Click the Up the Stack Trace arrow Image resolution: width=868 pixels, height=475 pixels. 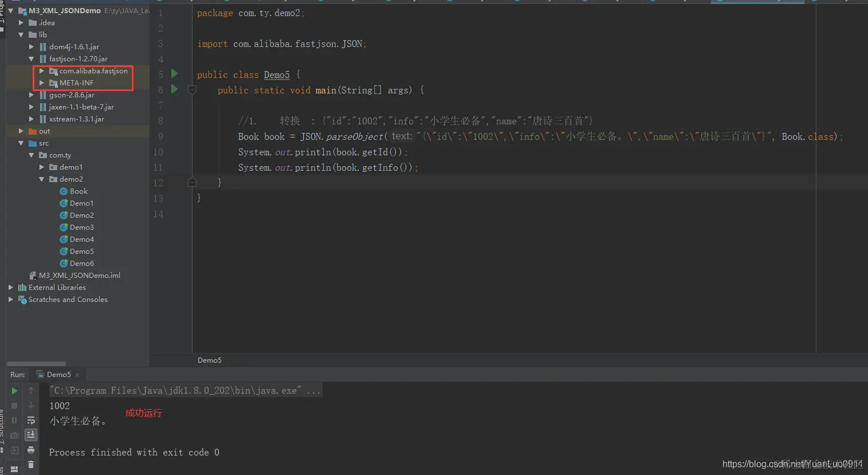[x=31, y=390]
